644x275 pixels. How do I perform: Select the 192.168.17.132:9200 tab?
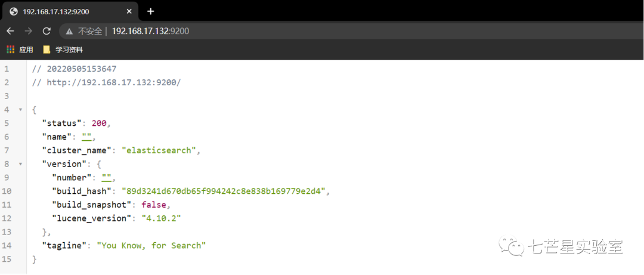coord(71,11)
